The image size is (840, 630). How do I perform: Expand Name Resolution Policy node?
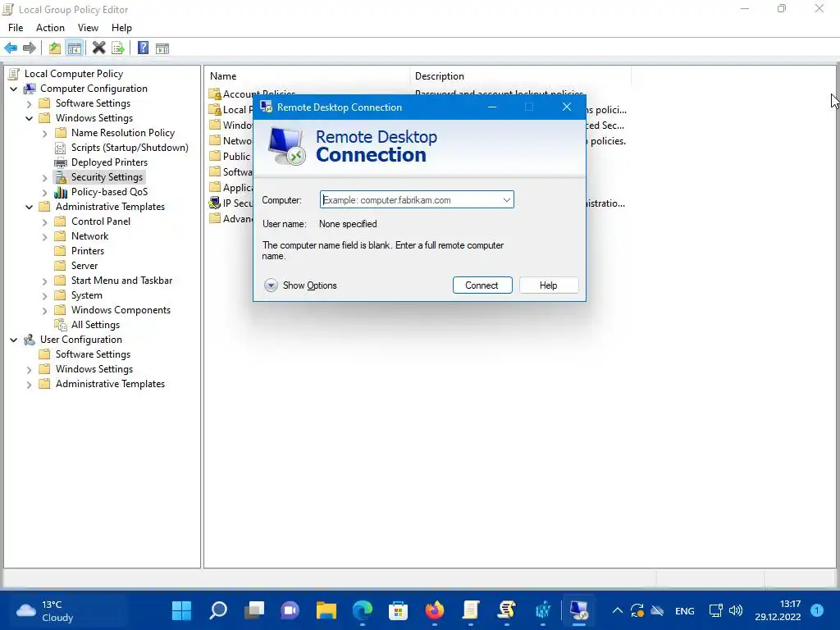point(45,134)
